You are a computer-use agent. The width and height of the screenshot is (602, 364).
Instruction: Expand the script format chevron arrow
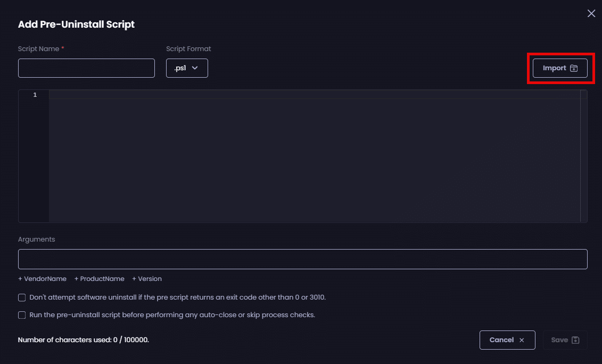[195, 68]
